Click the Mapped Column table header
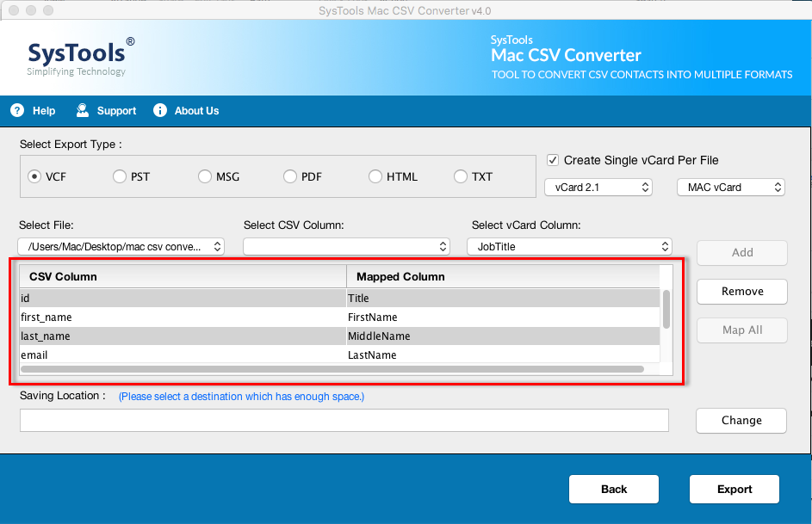812x524 pixels. pos(503,277)
